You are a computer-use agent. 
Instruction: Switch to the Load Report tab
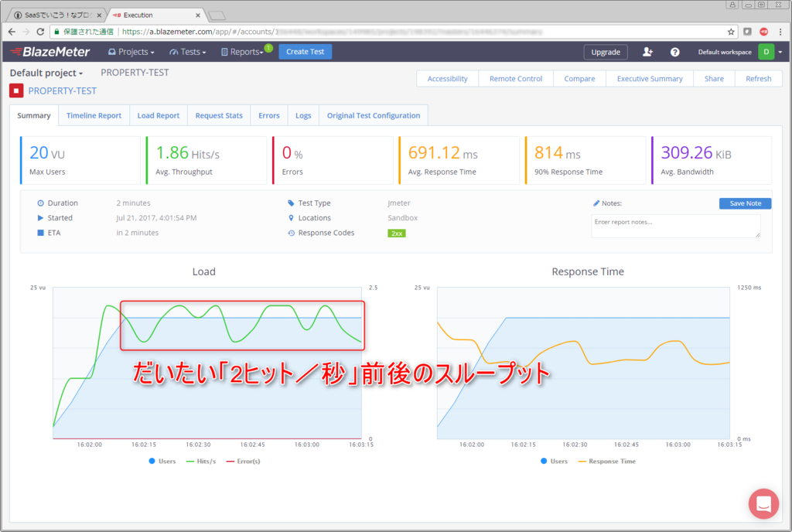pyautogui.click(x=159, y=115)
